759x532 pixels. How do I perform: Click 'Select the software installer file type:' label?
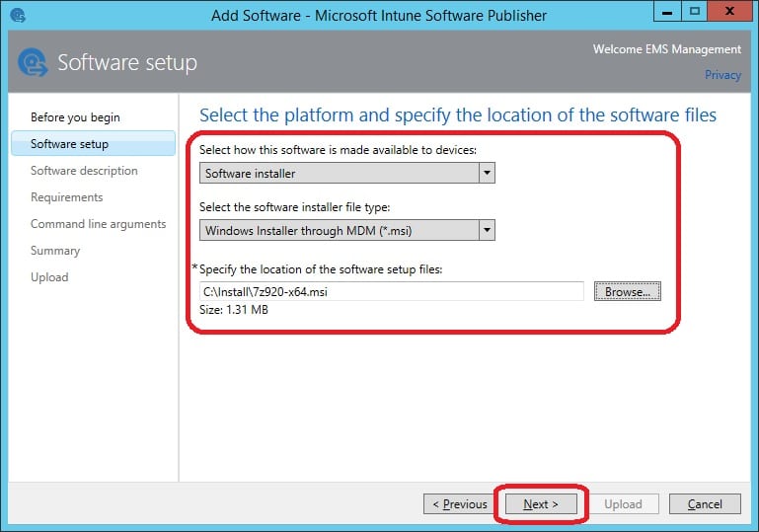coord(295,207)
